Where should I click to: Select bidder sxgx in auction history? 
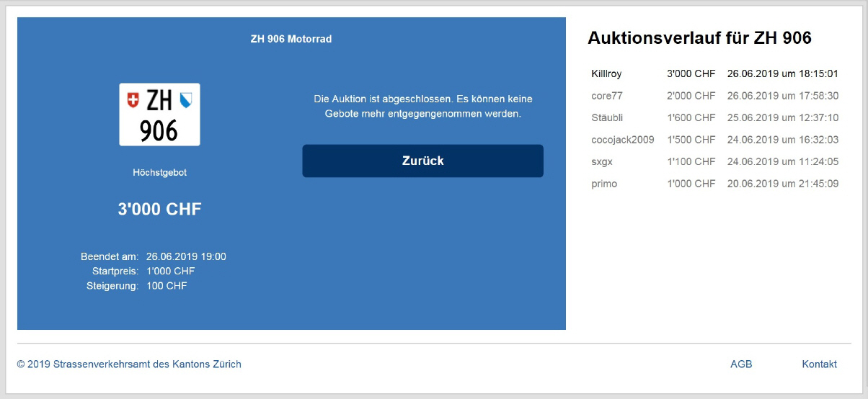coord(602,161)
